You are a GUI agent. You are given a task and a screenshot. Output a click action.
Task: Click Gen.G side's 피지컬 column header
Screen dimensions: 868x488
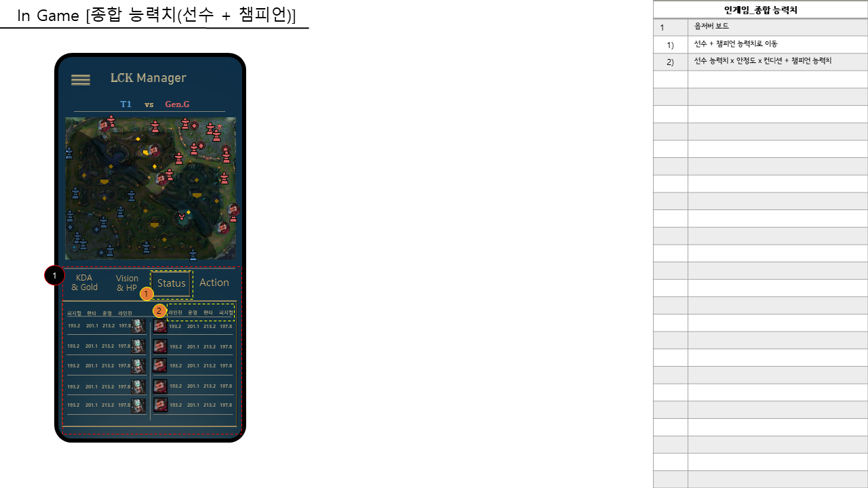click(x=226, y=312)
